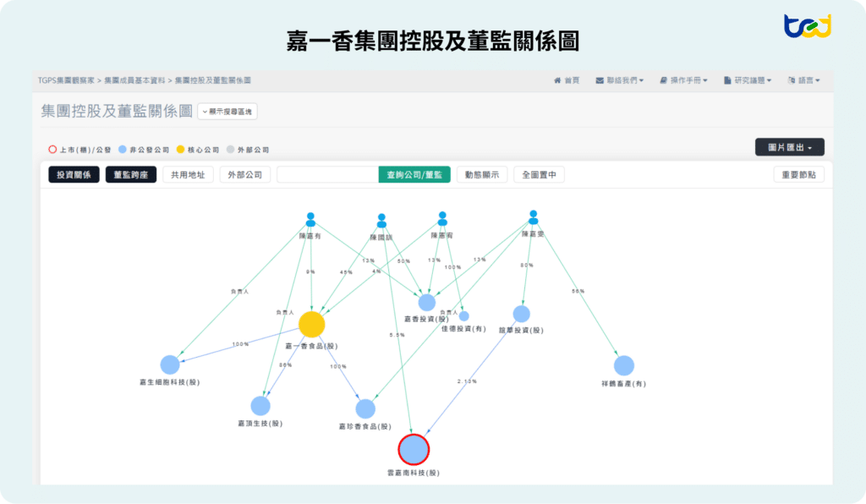The height and width of the screenshot is (504, 866).
Task: Click the home icon beside 首頁
Action: 557,80
